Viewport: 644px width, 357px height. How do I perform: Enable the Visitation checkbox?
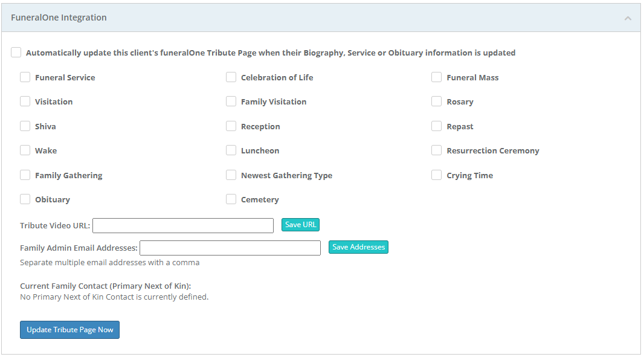[25, 101]
